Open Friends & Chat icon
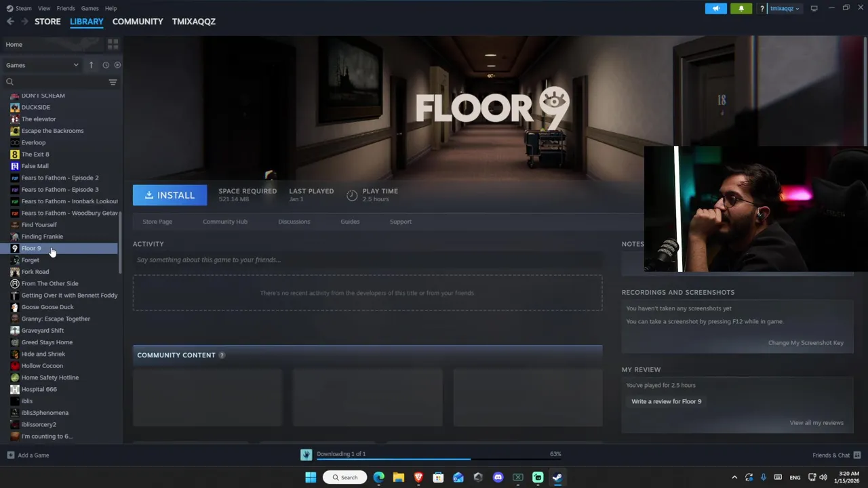 coord(857,455)
